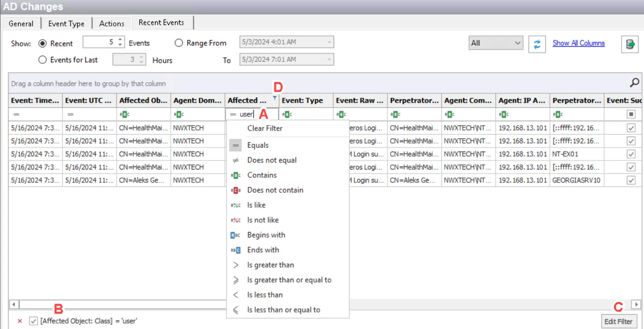Image resolution: width=644 pixels, height=329 pixels.
Task: Click equals operator icon in Affected filter cell
Action: [x=233, y=114]
